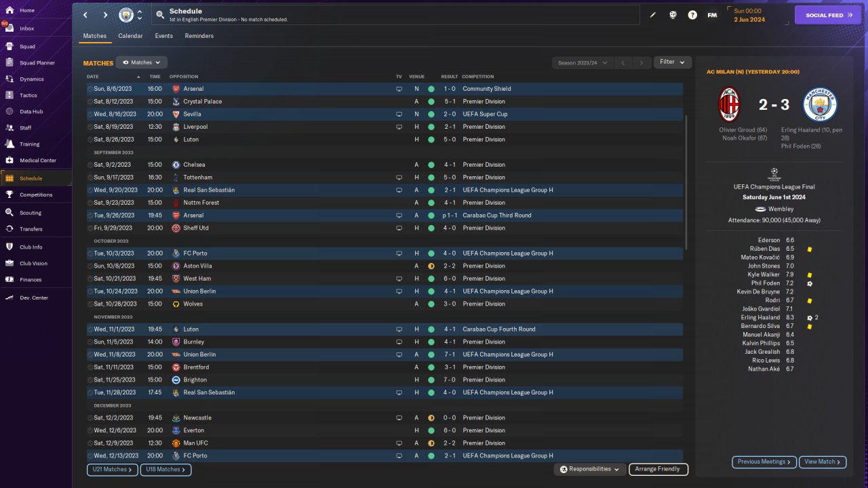Open the Finances sidebar icon
This screenshot has width=868, height=488.
click(10, 279)
